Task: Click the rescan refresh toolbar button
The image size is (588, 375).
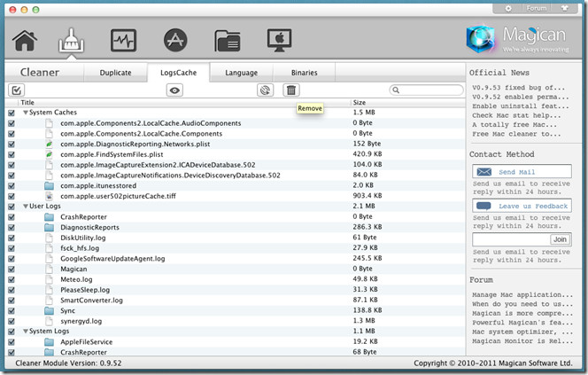Action: (265, 90)
